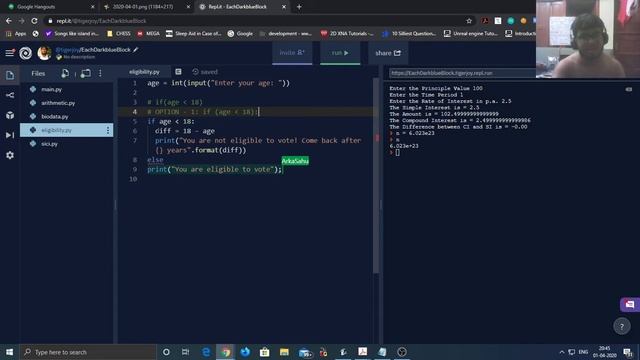Click the repl.run URL field

click(462, 73)
